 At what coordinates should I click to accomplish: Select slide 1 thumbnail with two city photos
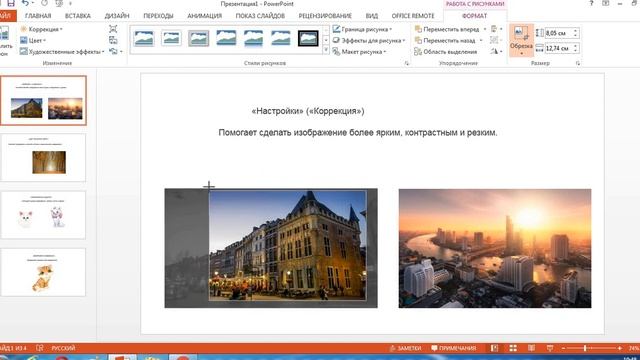coord(44,100)
